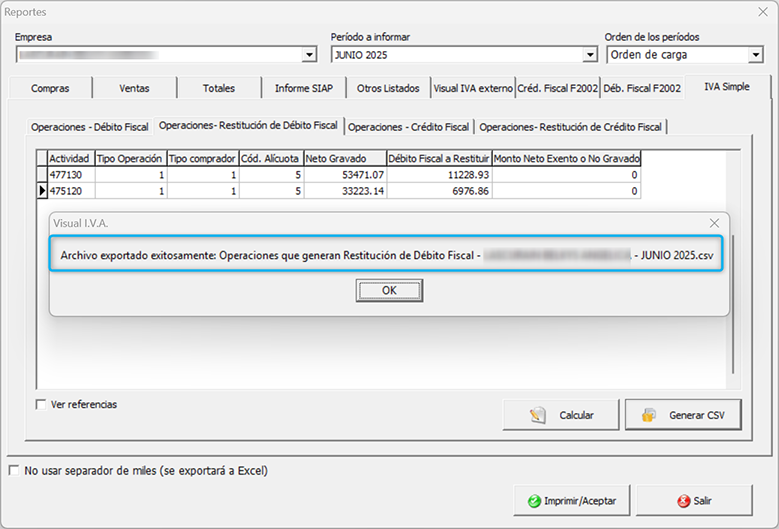This screenshot has height=529, width=779.
Task: Expand the Empresa dropdown
Action: tap(309, 55)
